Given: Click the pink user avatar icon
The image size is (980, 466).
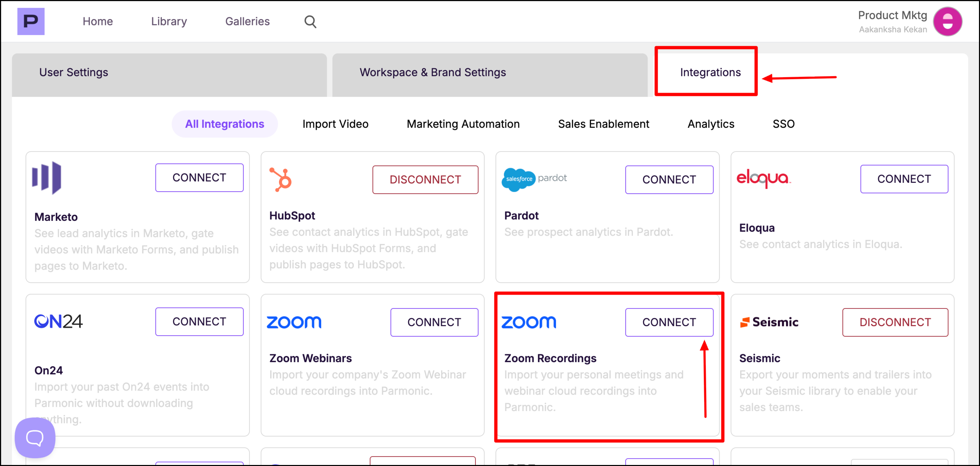Looking at the screenshot, I should (947, 22).
